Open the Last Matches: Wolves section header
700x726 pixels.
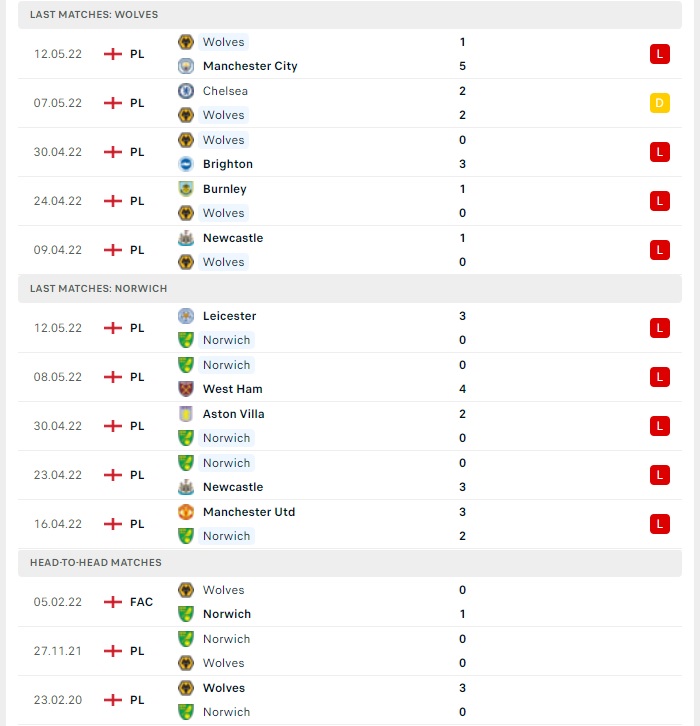click(350, 15)
